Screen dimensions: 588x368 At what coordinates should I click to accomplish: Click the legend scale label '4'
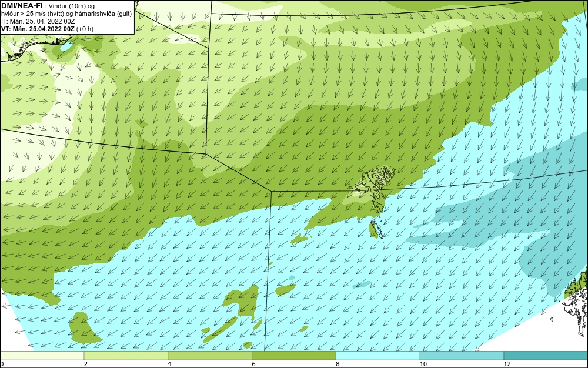[170, 364]
